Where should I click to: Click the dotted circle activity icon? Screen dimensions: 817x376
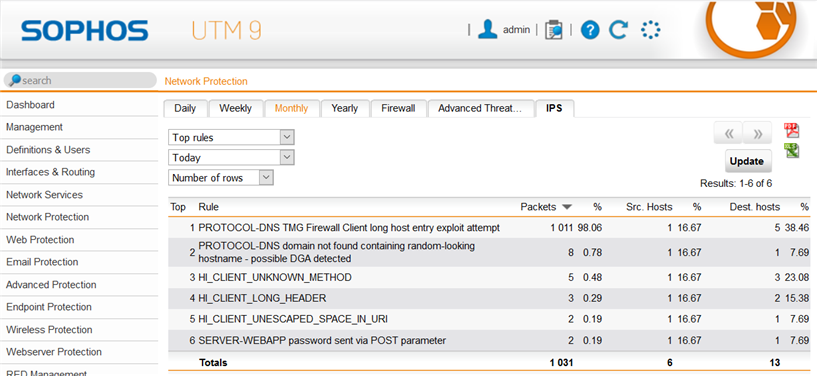(x=650, y=30)
